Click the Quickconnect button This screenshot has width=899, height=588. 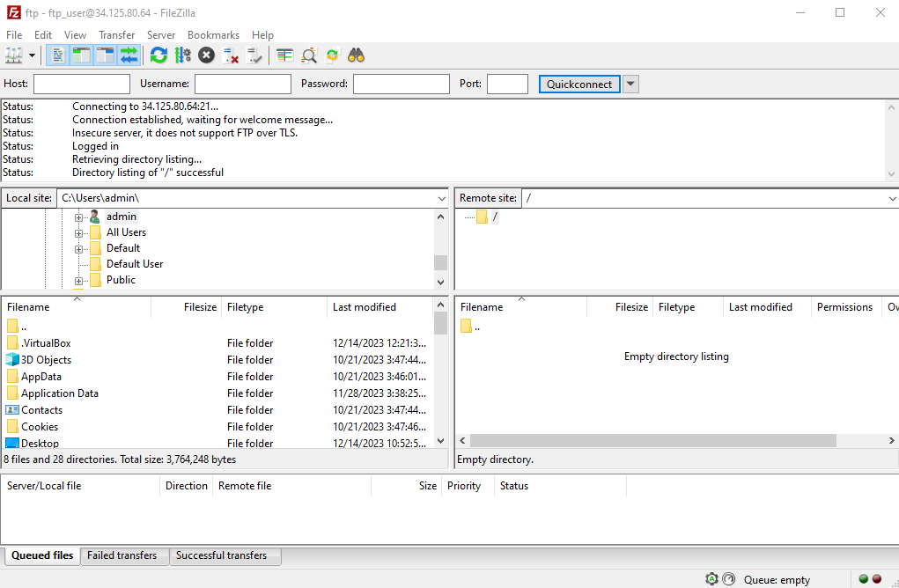click(x=579, y=85)
